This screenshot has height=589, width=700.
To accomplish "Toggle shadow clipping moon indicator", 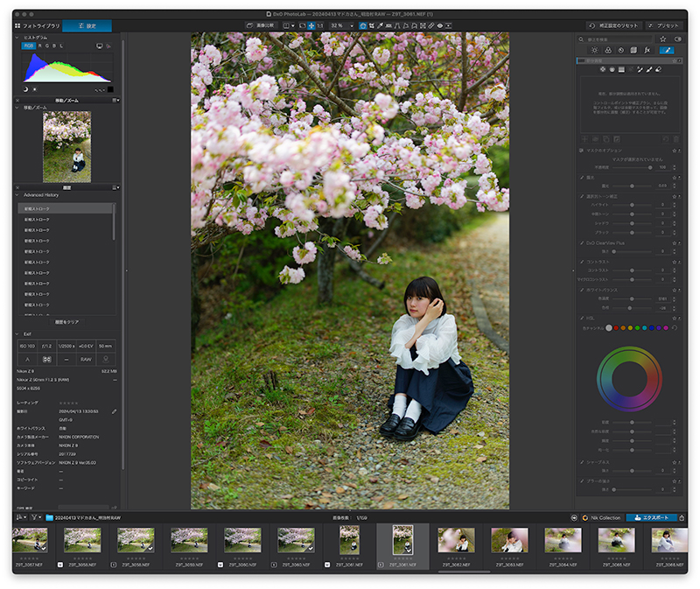I will [25, 89].
